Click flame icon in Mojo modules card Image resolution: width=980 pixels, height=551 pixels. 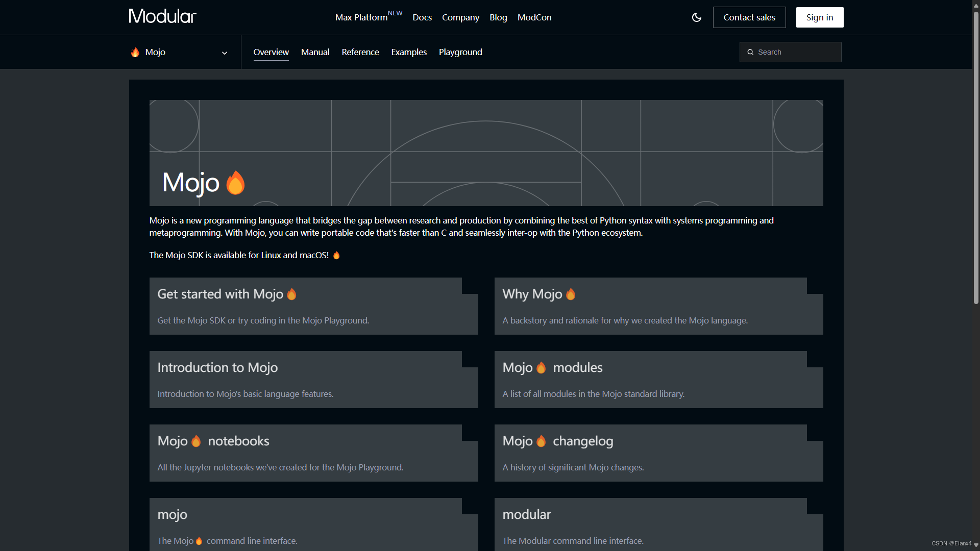tap(541, 368)
